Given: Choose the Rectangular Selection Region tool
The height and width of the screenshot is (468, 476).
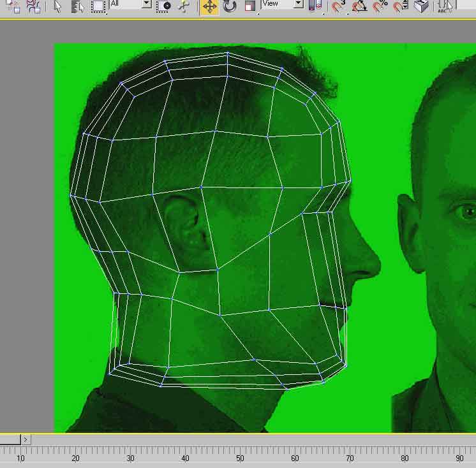Looking at the screenshot, I should pos(99,6).
